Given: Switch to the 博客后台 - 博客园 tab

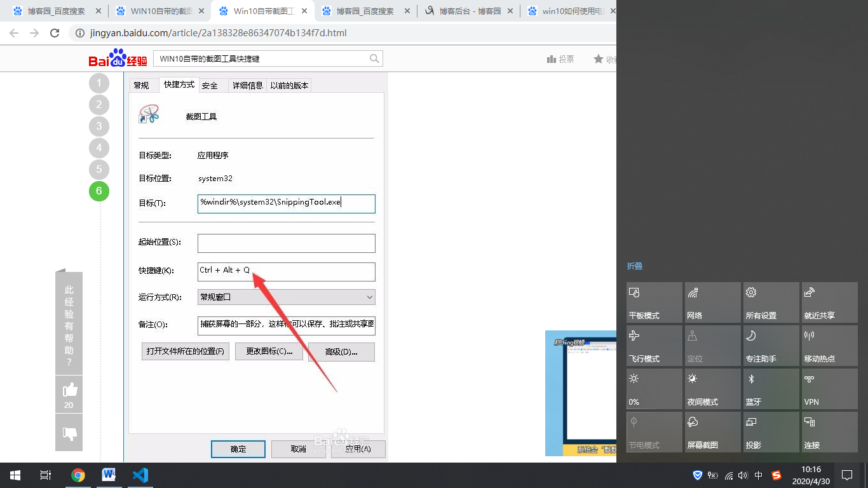Looking at the screenshot, I should 470,11.
